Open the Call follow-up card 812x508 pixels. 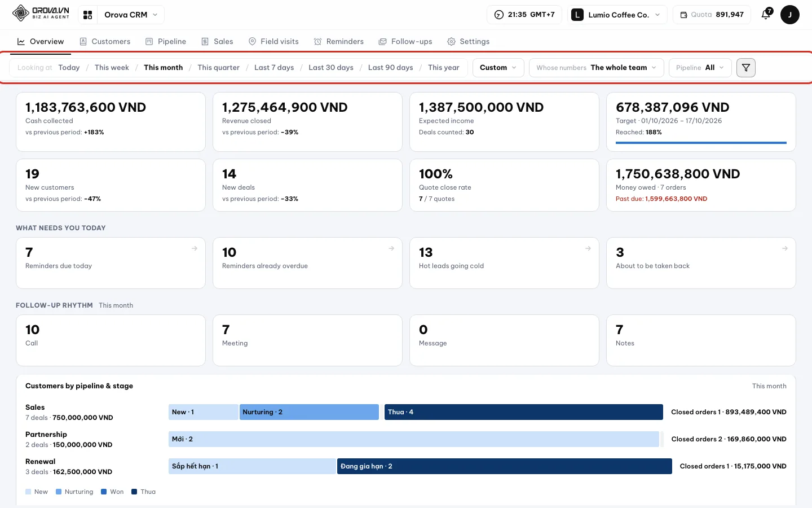[111, 340]
